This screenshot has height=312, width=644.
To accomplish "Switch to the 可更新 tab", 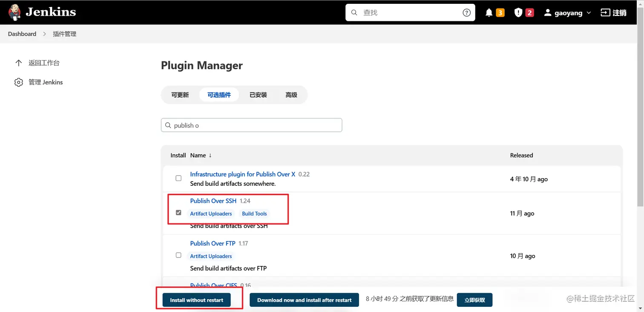I will tap(180, 95).
